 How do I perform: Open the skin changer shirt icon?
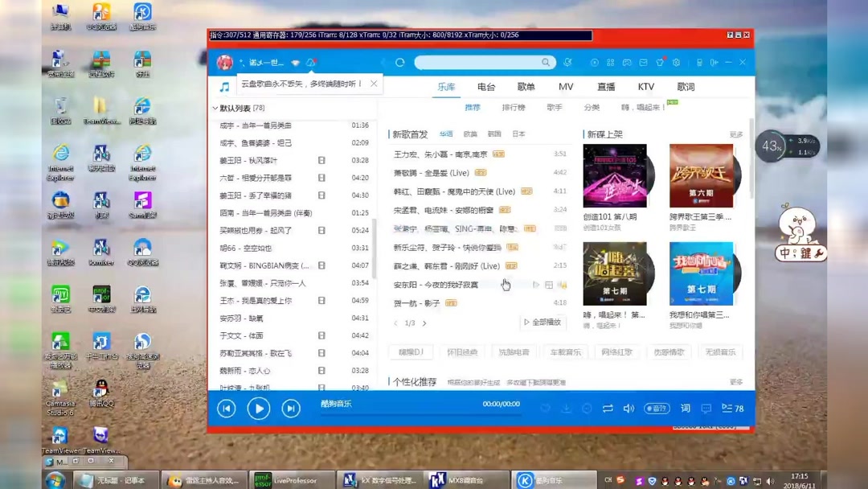(x=661, y=62)
